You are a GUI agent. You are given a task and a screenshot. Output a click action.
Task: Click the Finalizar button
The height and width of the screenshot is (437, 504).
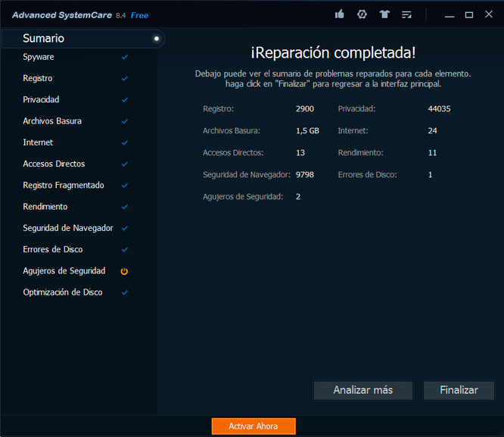[x=459, y=390]
